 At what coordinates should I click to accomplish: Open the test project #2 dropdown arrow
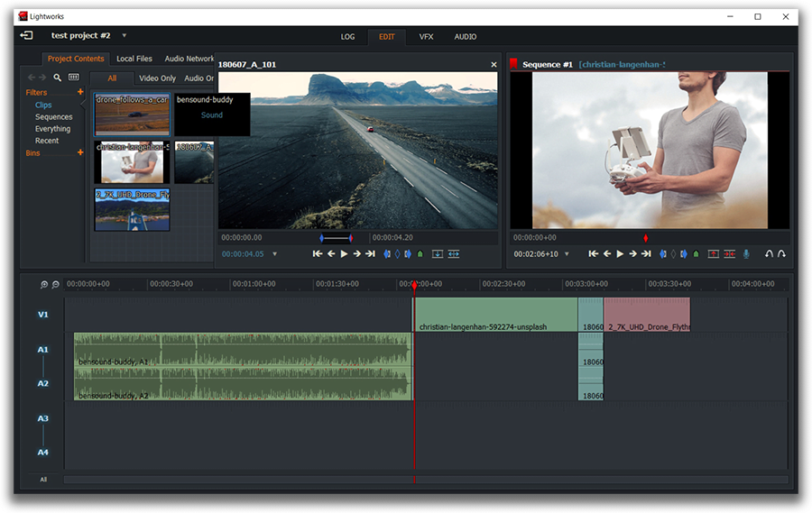tap(125, 36)
